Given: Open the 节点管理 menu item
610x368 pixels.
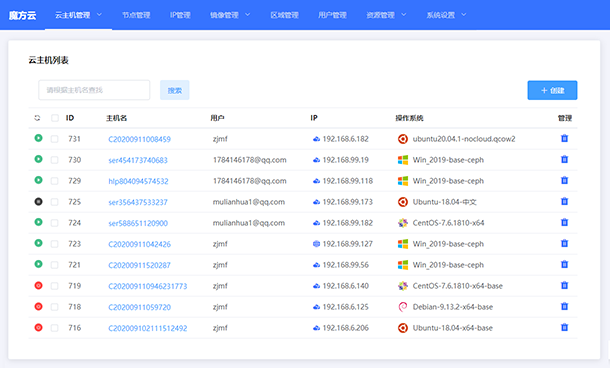Looking at the screenshot, I should [x=136, y=15].
